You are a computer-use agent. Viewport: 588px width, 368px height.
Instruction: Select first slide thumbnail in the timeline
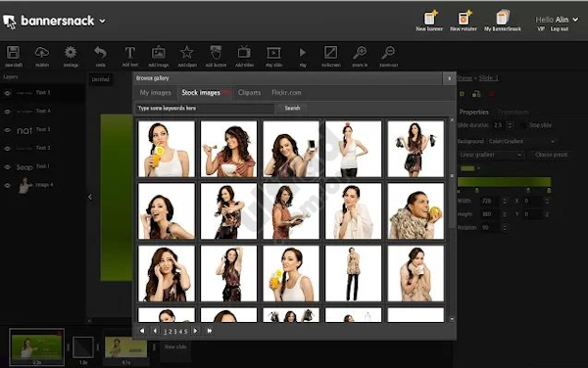point(37,346)
